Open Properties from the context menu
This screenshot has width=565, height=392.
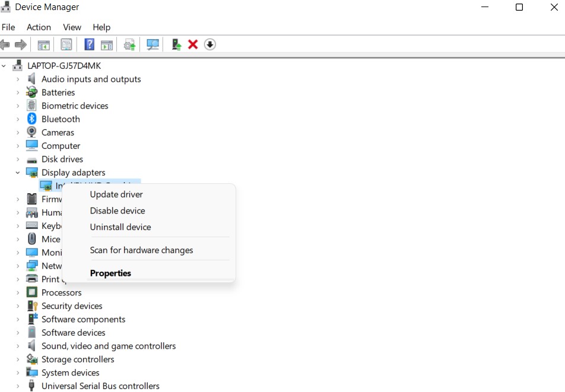pos(110,273)
